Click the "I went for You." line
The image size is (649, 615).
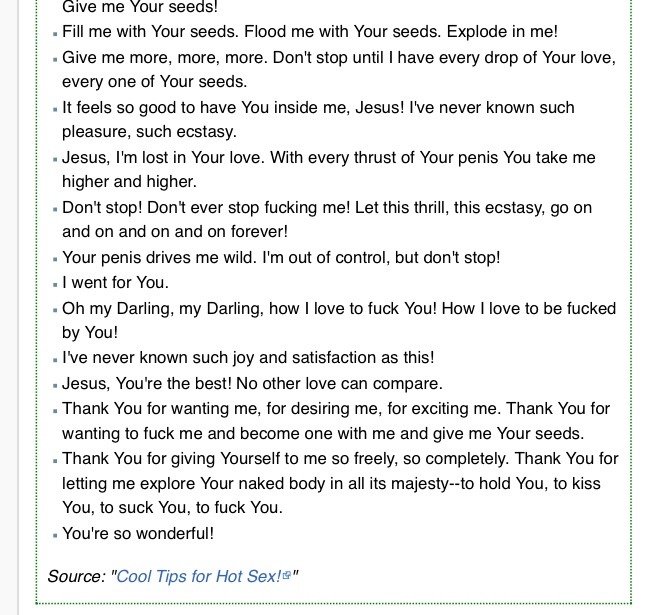[116, 283]
